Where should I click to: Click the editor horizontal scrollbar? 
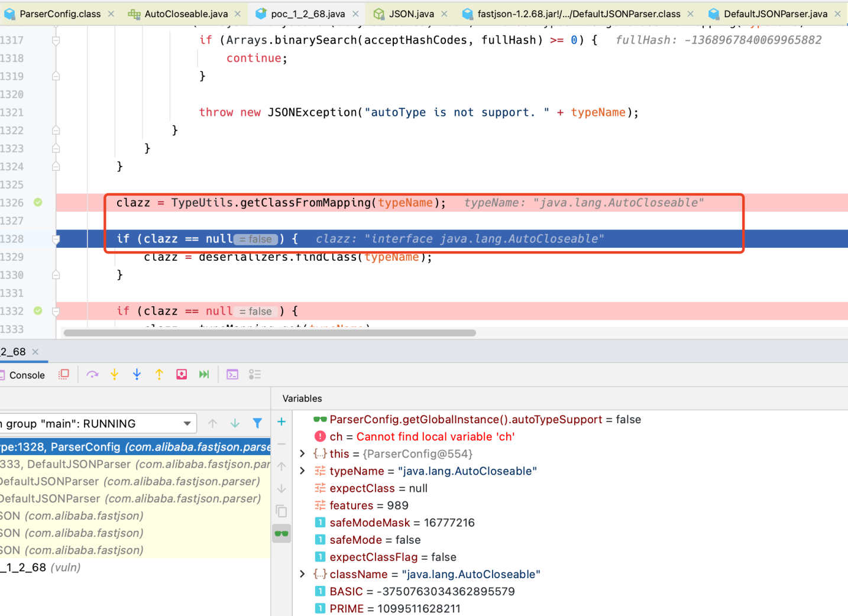pyautogui.click(x=270, y=333)
